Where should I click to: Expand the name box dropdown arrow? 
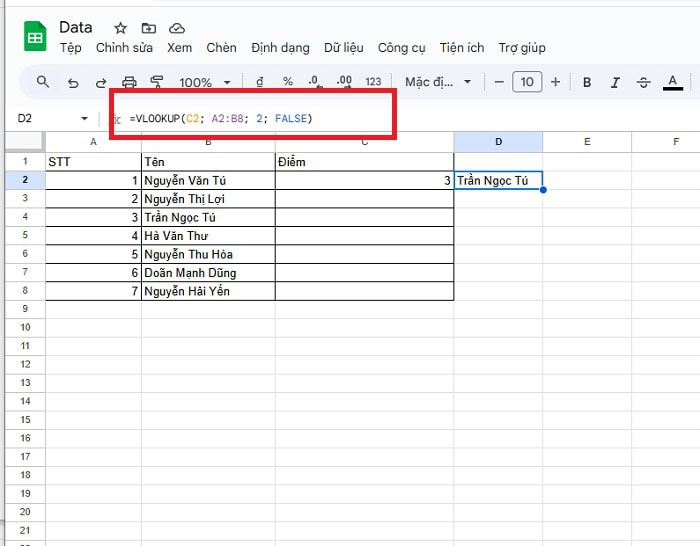[x=84, y=119]
